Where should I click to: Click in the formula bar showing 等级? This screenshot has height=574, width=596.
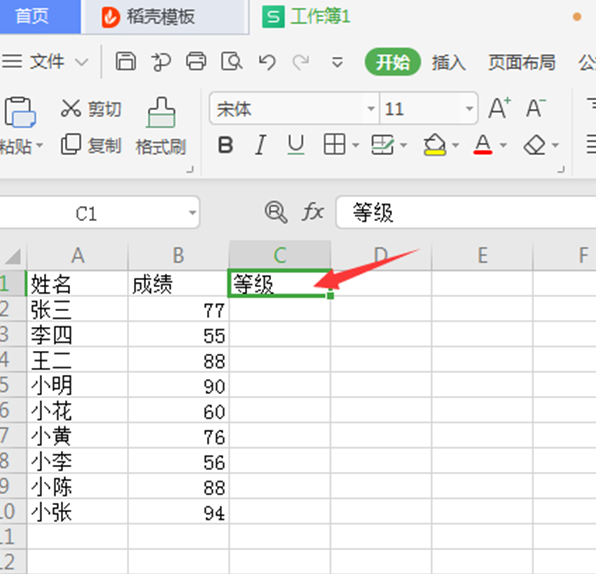466,212
